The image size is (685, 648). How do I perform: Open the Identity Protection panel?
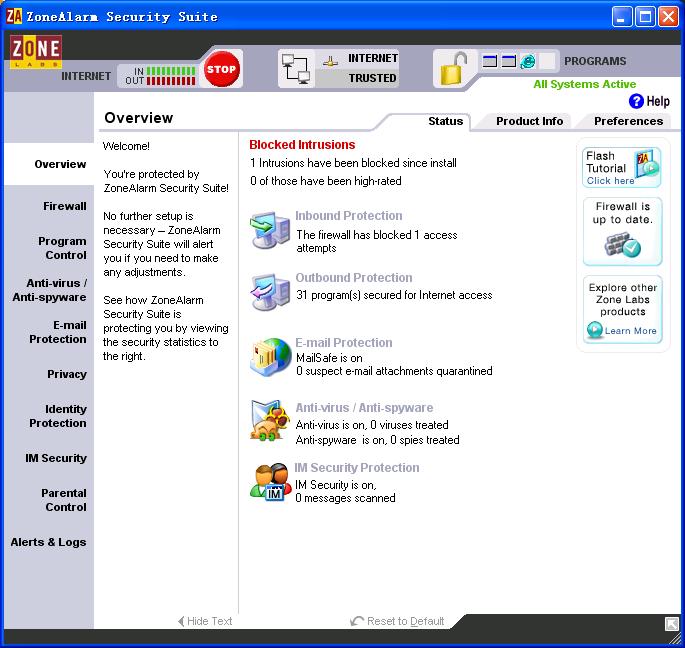point(57,416)
